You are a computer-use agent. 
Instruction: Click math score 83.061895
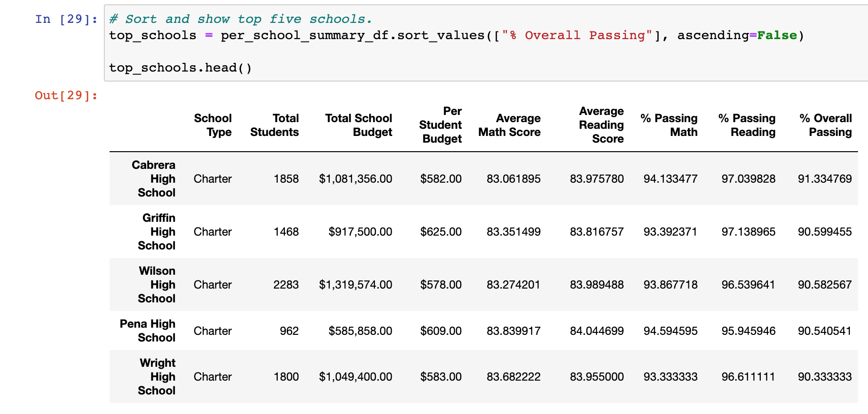pyautogui.click(x=514, y=179)
